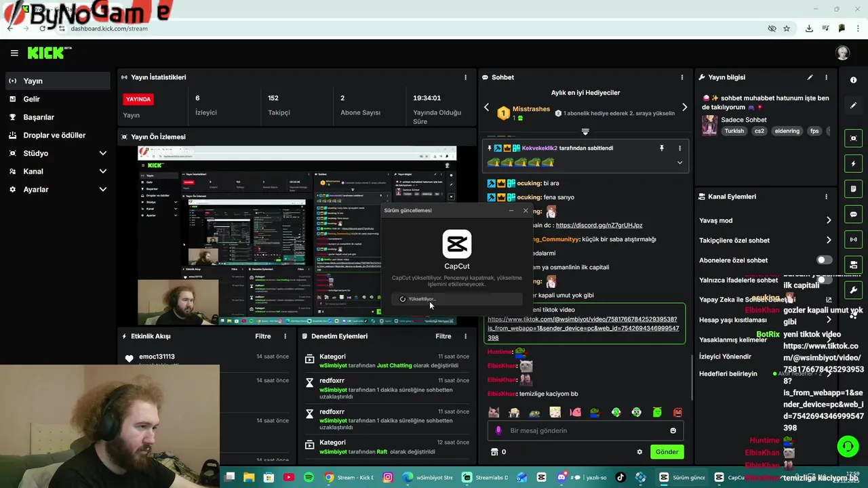Unpin the pinned chat message
Screen dimensions: 868x488
point(662,148)
